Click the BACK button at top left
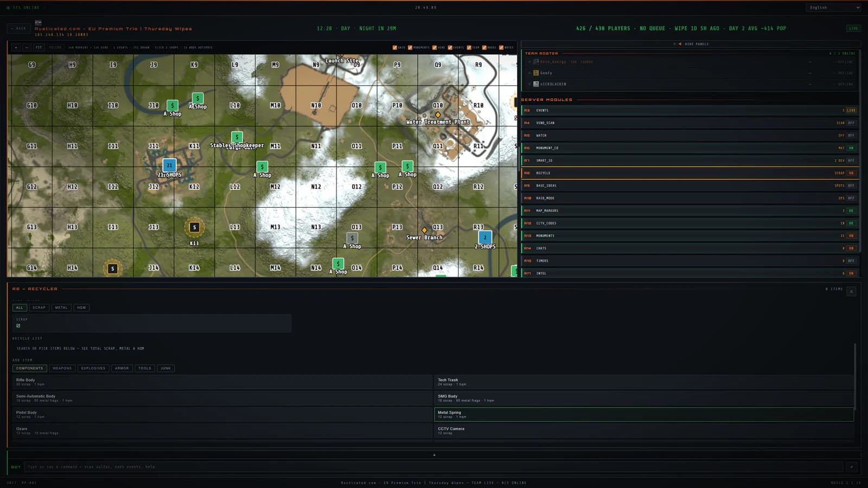The height and width of the screenshot is (488, 868). pyautogui.click(x=19, y=28)
